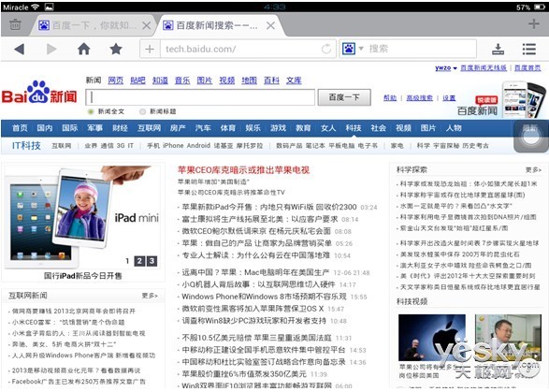The height and width of the screenshot is (392, 549).
Task: Switch to the 百度一下，你就知道 tab
Action: click(x=94, y=25)
